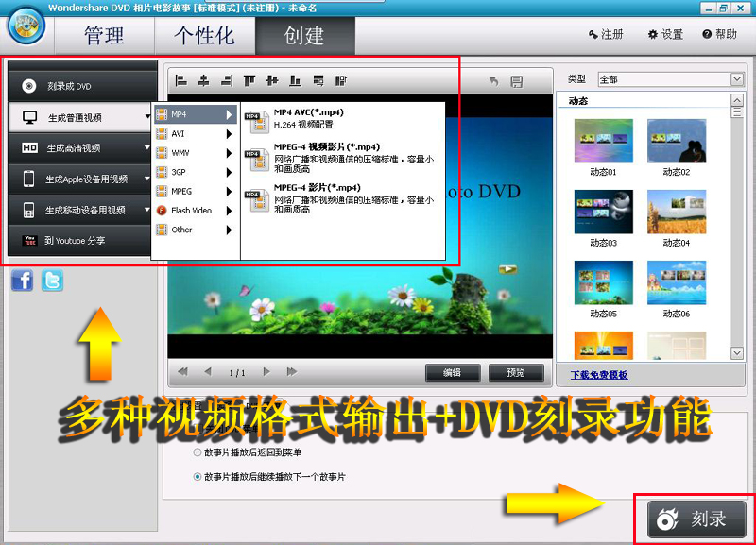Click the 预览 button
This screenshot has height=545, width=756.
516,372
